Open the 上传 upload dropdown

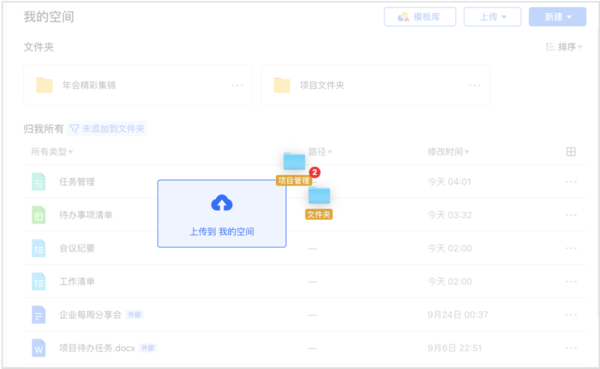tap(492, 17)
